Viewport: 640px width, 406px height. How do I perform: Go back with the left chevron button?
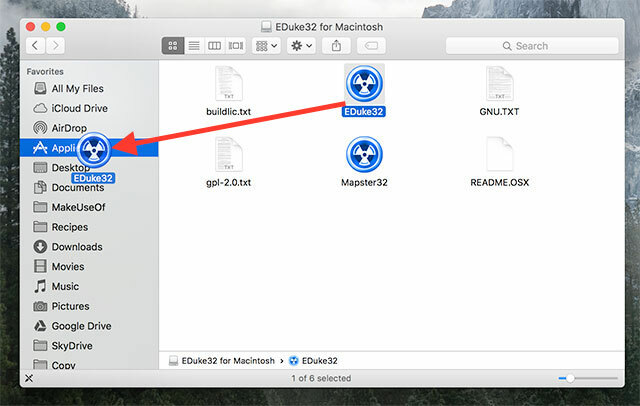click(x=36, y=46)
